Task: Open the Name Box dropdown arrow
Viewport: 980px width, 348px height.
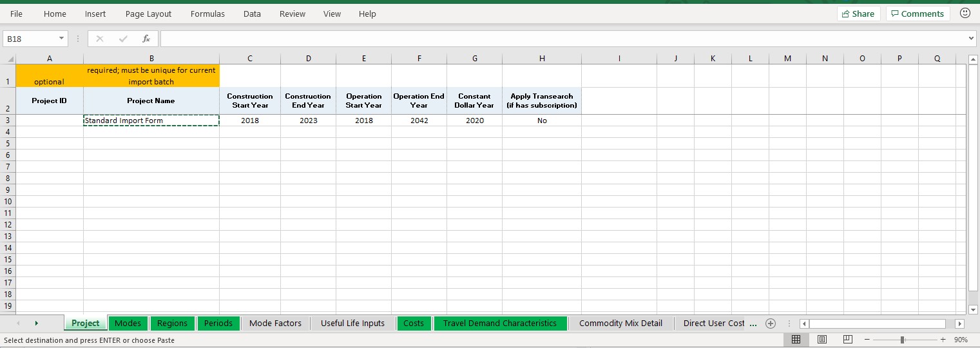Action: point(62,39)
